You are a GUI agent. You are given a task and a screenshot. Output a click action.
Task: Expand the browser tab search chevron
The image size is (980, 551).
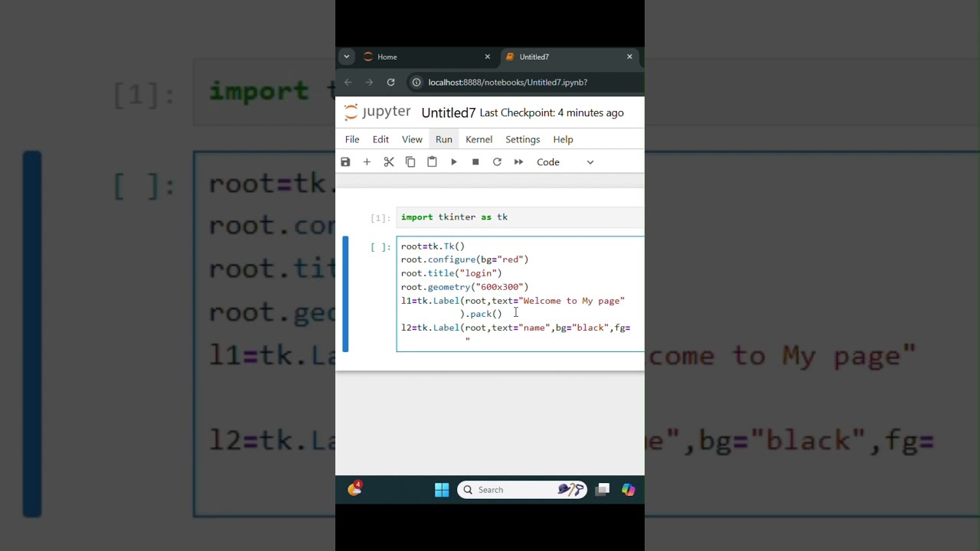point(347,57)
